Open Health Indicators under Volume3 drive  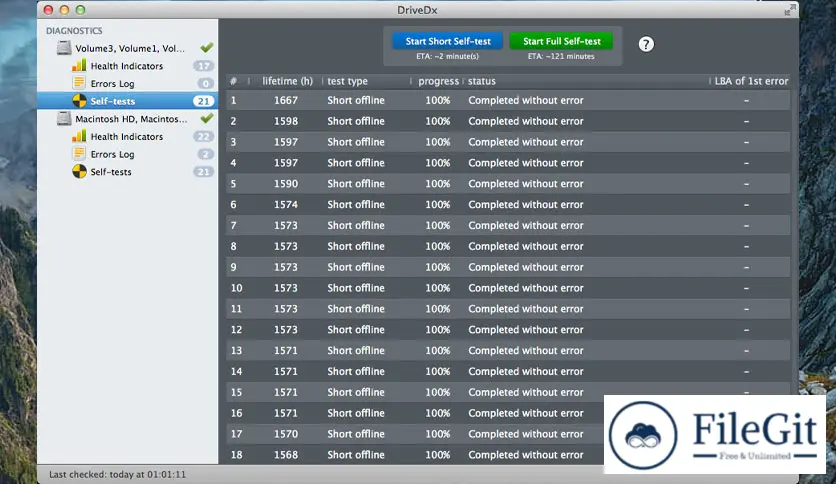click(x=127, y=66)
